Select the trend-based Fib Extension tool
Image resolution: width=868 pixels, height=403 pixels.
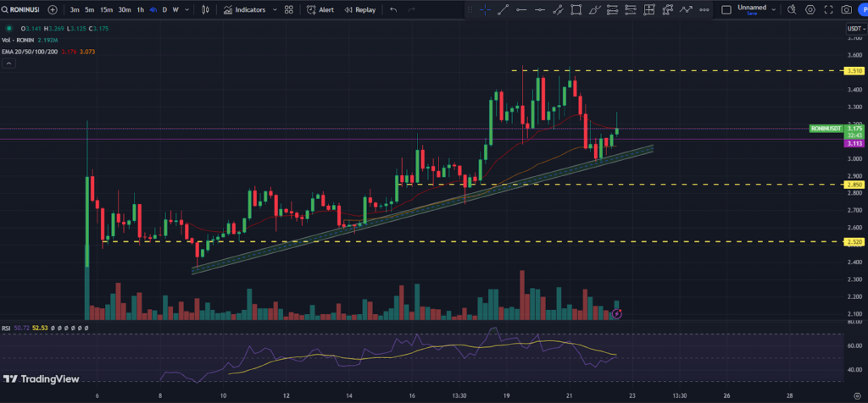(x=631, y=9)
